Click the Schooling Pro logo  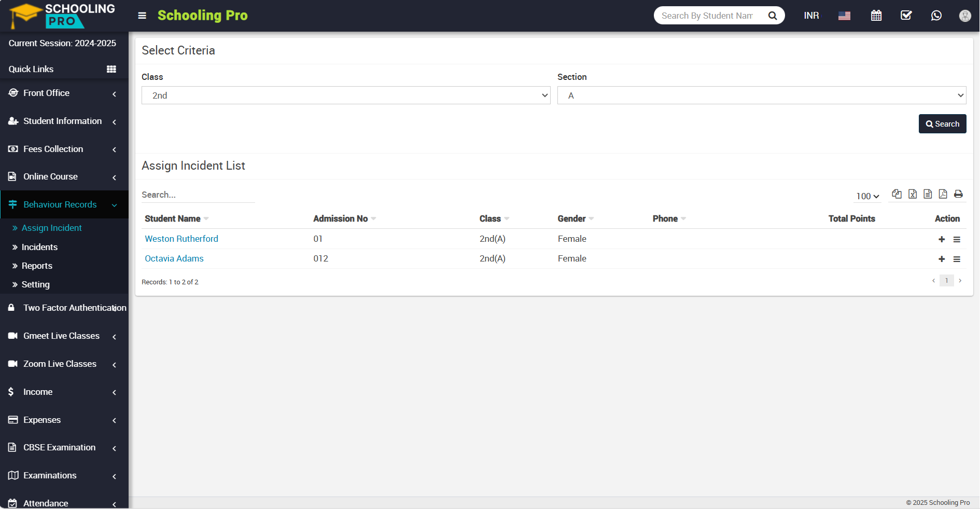[x=62, y=16]
